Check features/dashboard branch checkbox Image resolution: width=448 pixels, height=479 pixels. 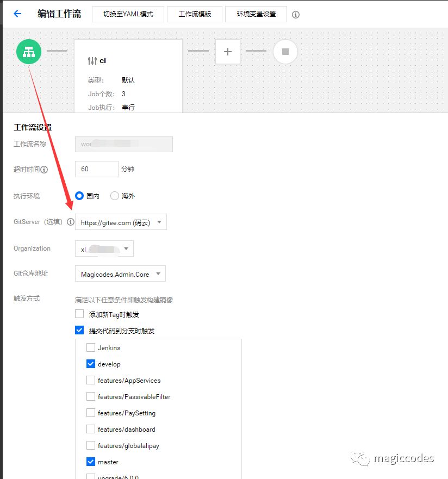click(x=91, y=429)
